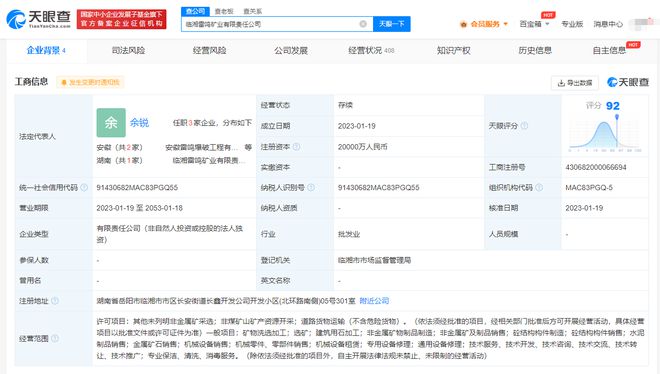660x374 pixels.
Task: Click the info icon beside 组织机构代码
Action: (x=539, y=187)
